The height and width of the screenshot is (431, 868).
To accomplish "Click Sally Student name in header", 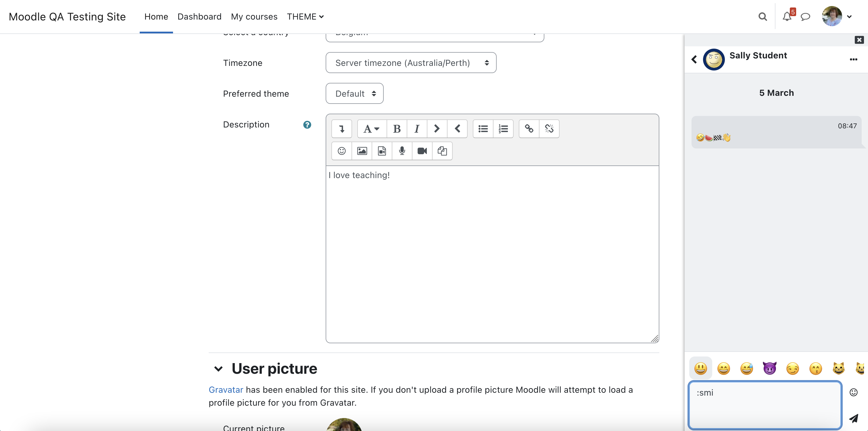I will click(758, 55).
